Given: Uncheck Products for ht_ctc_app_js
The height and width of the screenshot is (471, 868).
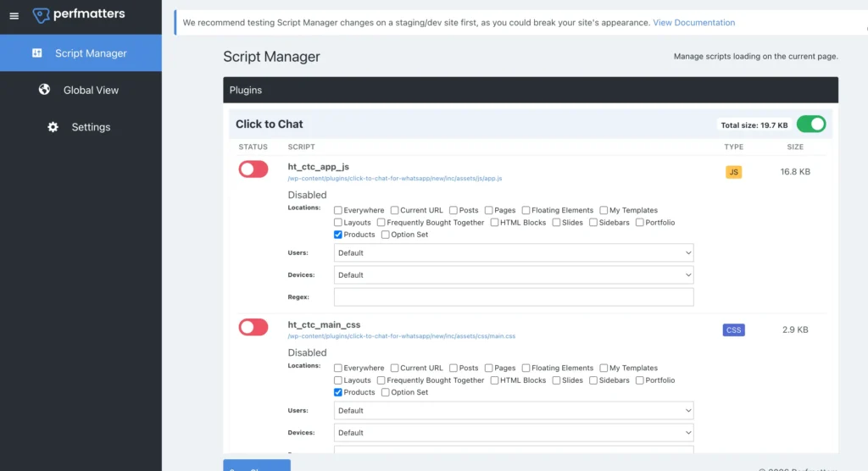Looking at the screenshot, I should coord(337,235).
